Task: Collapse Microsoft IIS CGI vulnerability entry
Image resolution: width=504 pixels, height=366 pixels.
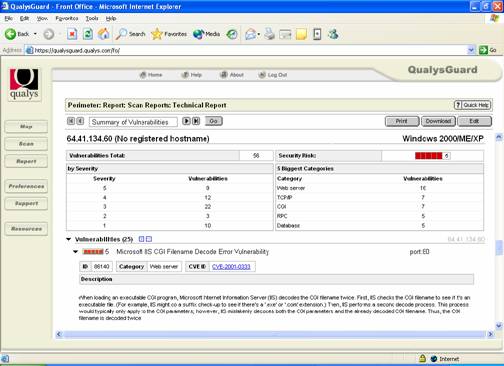Action: coord(76,252)
